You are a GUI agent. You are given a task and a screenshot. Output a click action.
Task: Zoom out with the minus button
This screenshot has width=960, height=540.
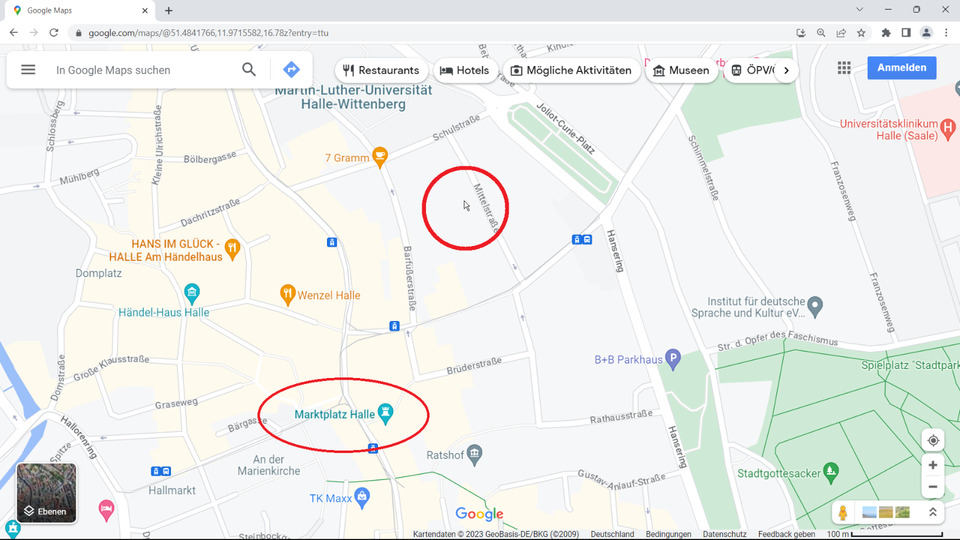pos(933,487)
